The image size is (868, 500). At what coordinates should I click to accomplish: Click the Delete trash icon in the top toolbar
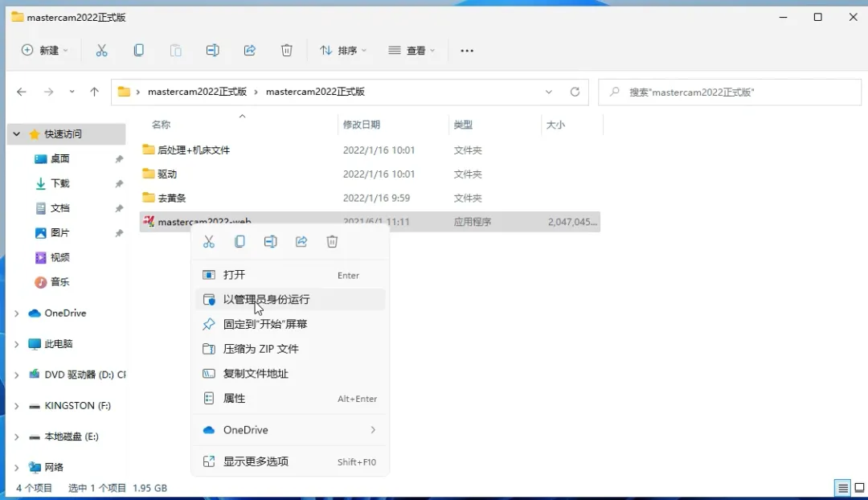pos(287,51)
